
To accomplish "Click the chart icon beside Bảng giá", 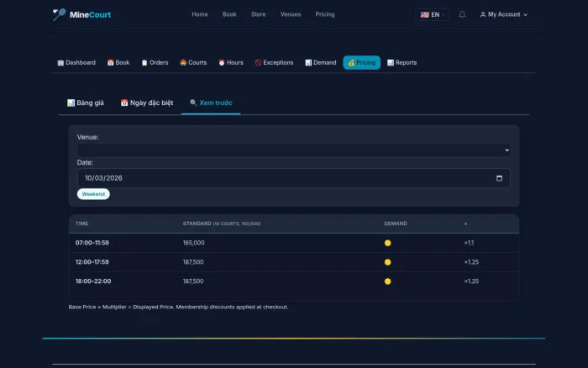I will [71, 103].
